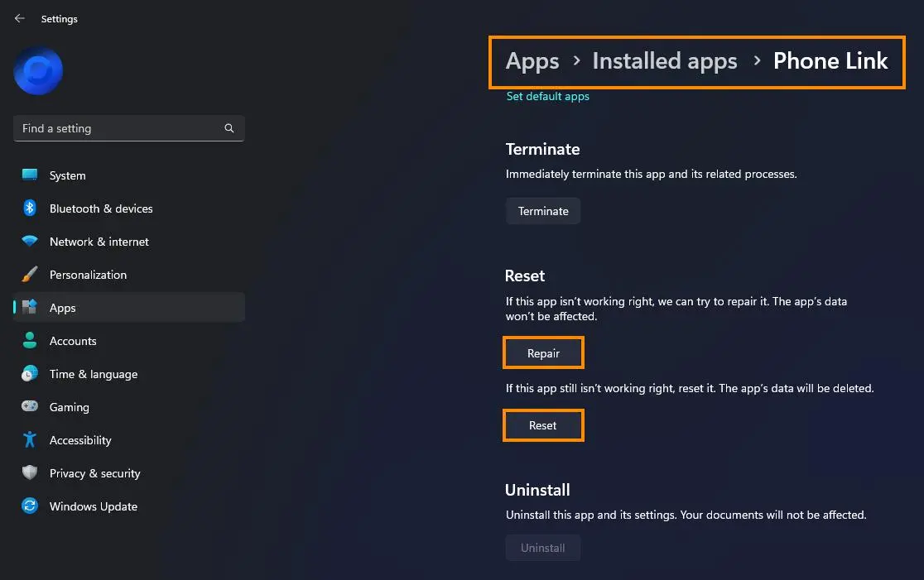
Task: Click the Time & language clock icon
Action: (x=30, y=373)
